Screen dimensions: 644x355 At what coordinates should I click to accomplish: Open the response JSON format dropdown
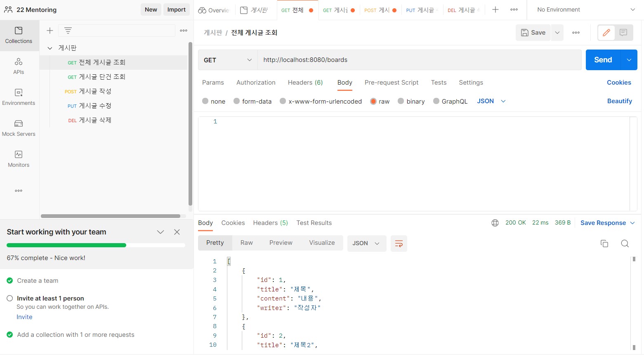367,244
